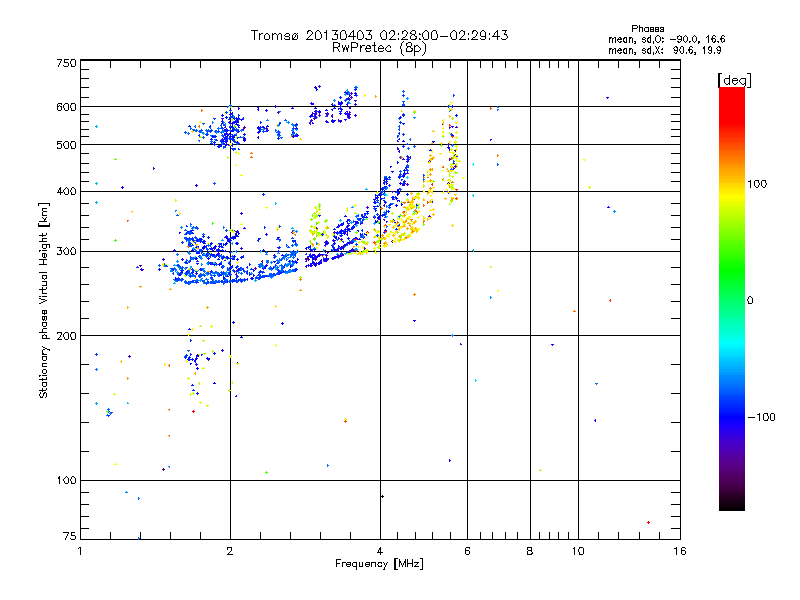Screen dimensions: 800x600
Task: Click the 10 tick label on the frequency axis
Action: pos(577,551)
